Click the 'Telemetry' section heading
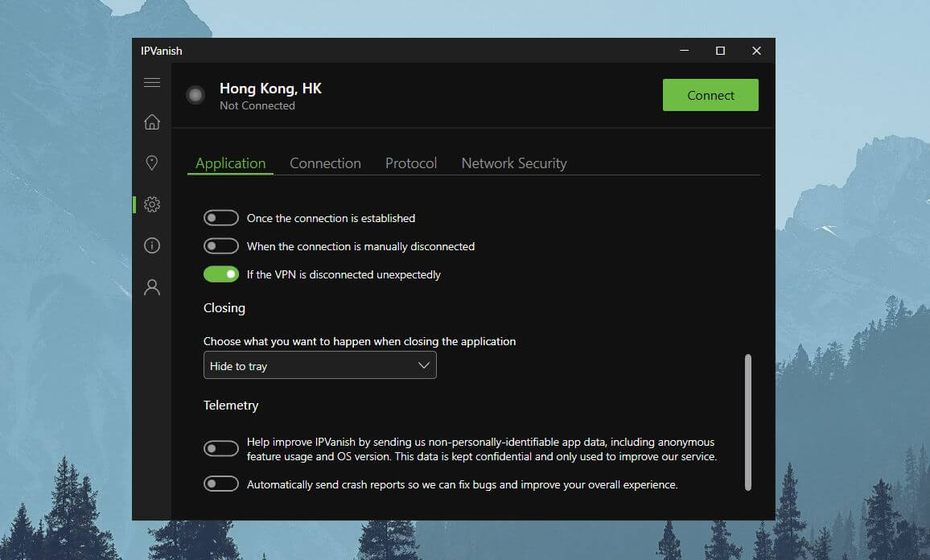The height and width of the screenshot is (560, 930). pyautogui.click(x=231, y=406)
